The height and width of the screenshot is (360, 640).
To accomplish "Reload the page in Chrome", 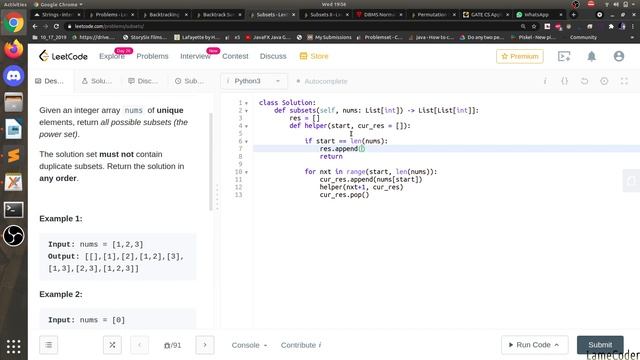I will pos(56,26).
